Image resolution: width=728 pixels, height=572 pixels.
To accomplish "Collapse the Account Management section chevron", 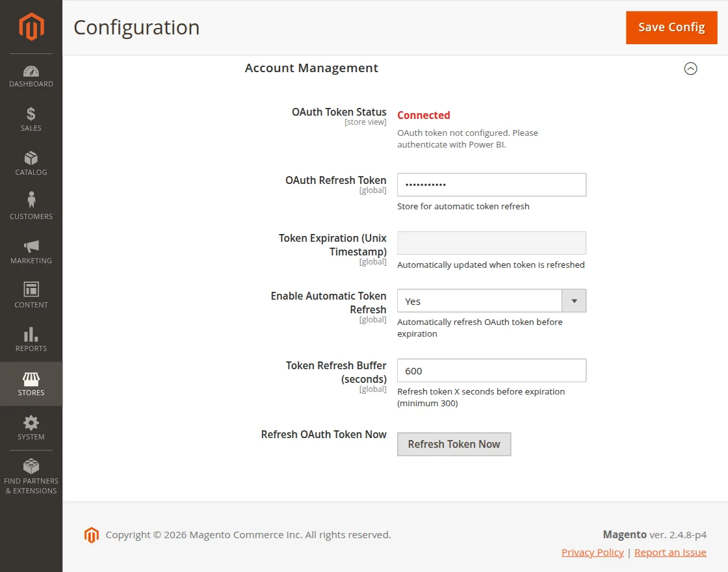I will (x=690, y=68).
